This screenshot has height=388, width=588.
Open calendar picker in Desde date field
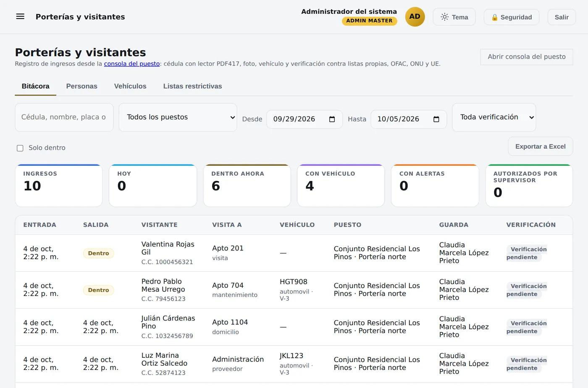coord(332,119)
